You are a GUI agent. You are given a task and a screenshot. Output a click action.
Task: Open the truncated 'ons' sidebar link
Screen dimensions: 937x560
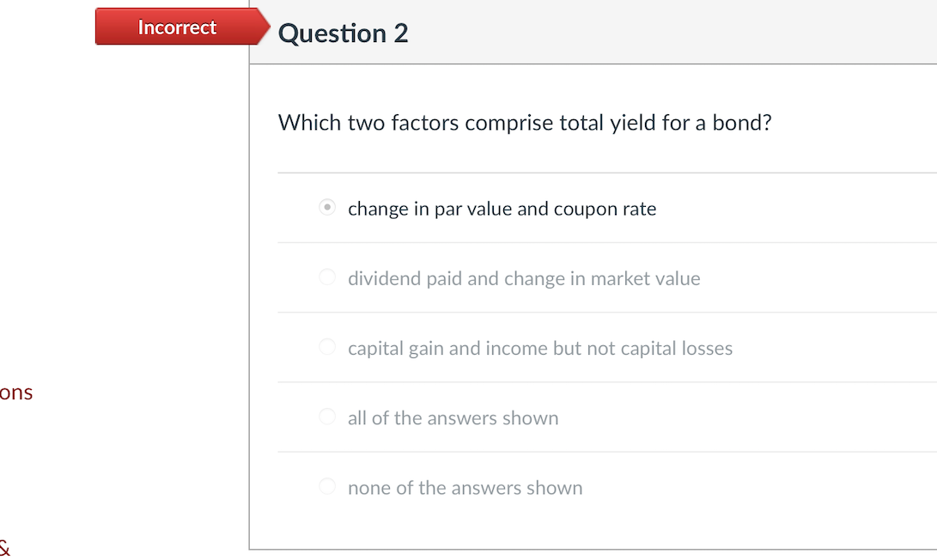(15, 392)
